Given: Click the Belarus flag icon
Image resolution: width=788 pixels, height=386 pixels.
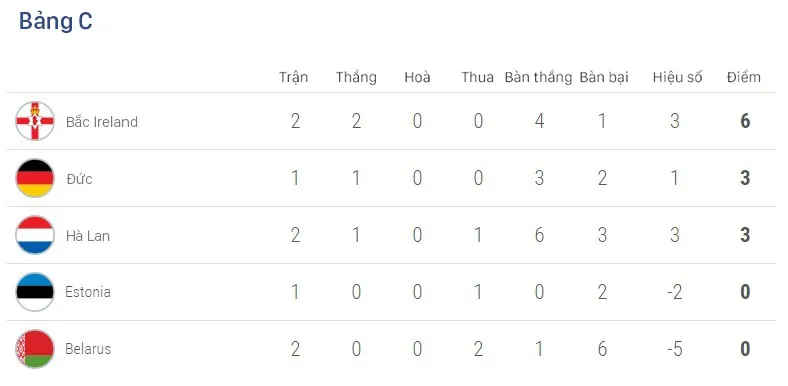Looking at the screenshot, I should click(x=35, y=349).
